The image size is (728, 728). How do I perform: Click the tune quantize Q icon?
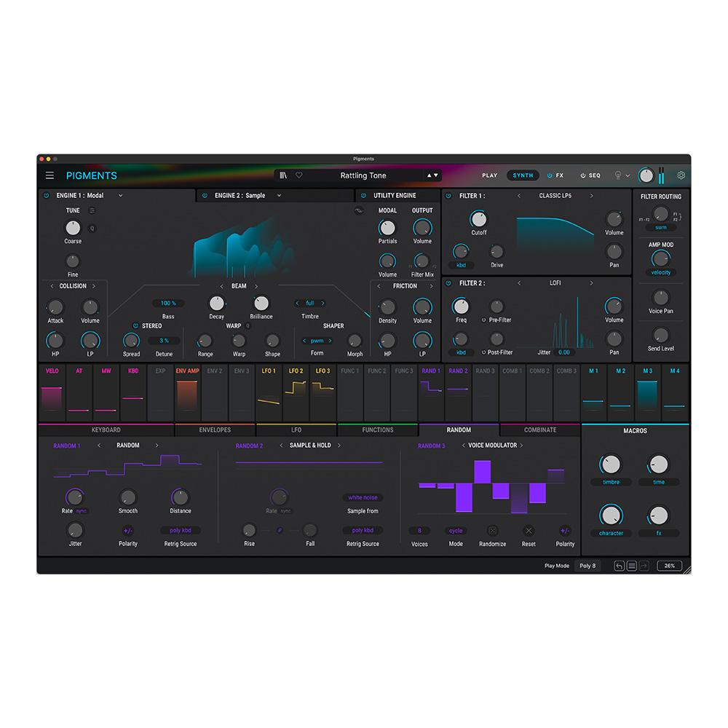[92, 229]
